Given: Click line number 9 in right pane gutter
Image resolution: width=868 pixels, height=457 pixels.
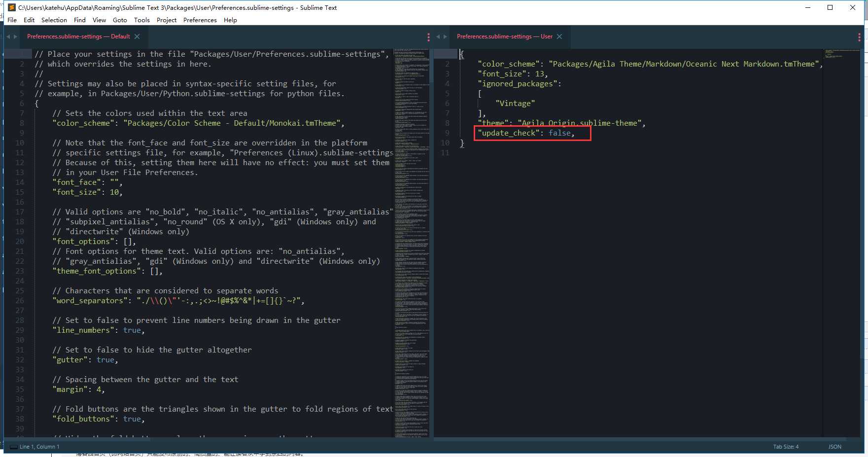Looking at the screenshot, I should pyautogui.click(x=447, y=133).
